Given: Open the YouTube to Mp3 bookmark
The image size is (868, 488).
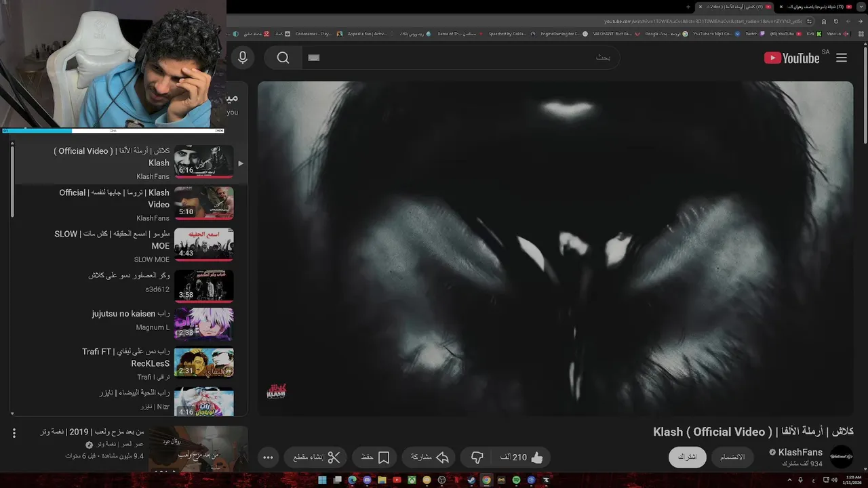Looking at the screenshot, I should (717, 34).
